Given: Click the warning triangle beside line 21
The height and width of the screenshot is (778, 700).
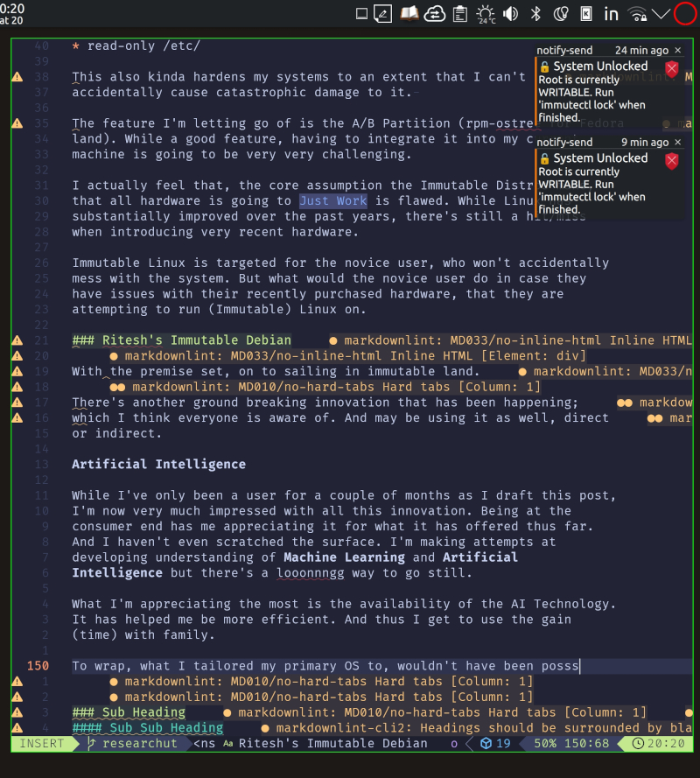Looking at the screenshot, I should (16, 340).
